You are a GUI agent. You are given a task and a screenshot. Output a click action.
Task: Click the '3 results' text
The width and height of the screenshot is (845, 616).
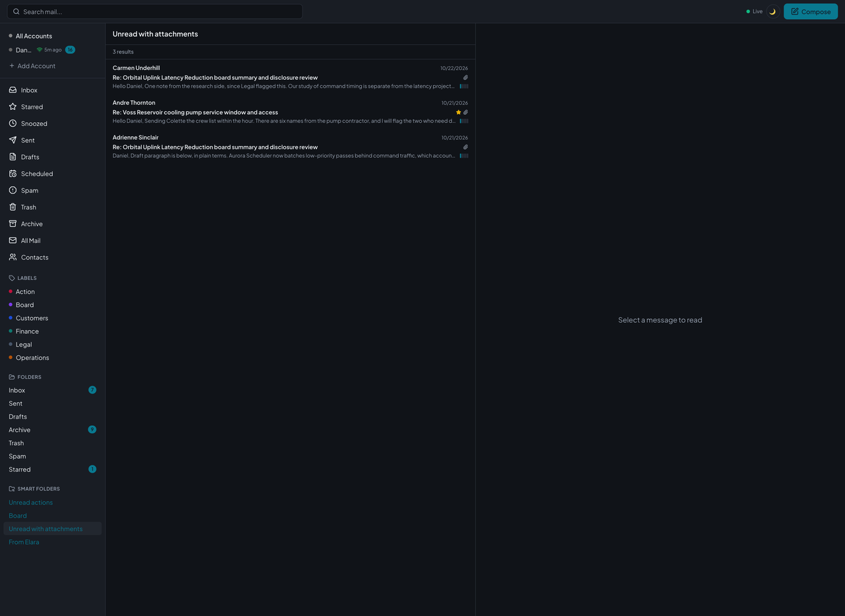pos(123,51)
